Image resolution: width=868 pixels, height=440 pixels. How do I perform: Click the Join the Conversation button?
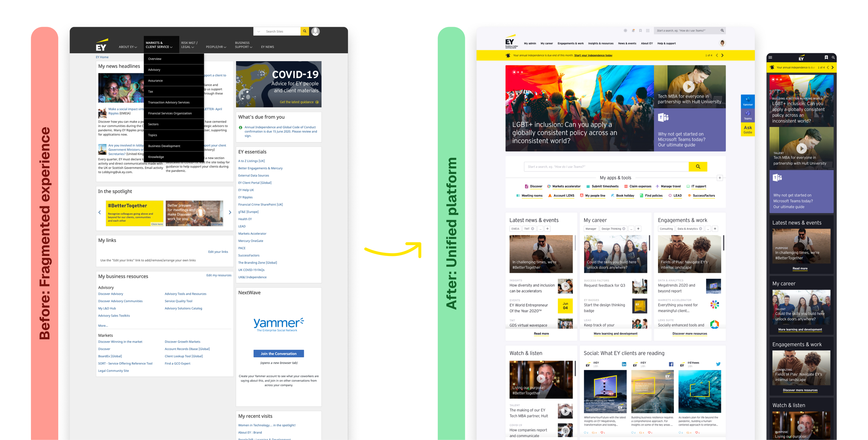coord(278,354)
